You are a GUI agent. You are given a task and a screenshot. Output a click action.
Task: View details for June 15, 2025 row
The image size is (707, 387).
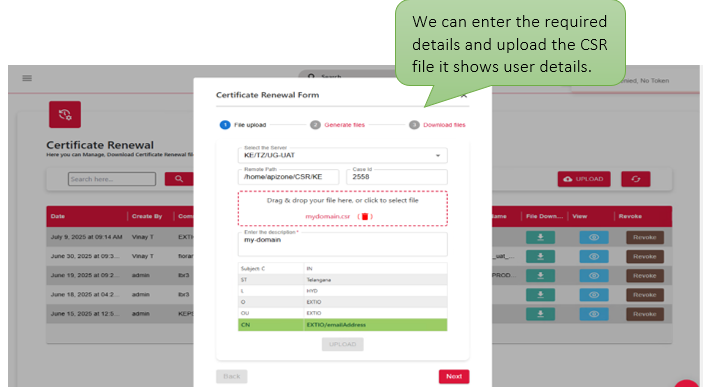[594, 314]
